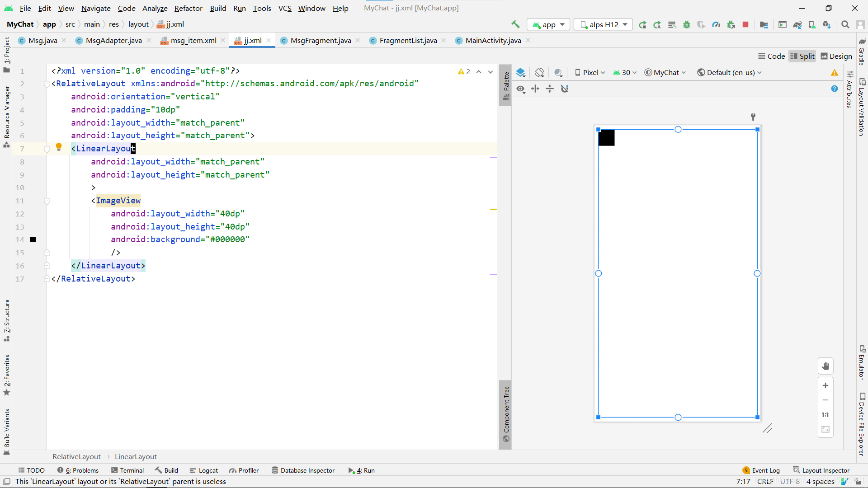Screen dimensions: 868x488
Task: Click Run Anything icon
Action: 783,24
